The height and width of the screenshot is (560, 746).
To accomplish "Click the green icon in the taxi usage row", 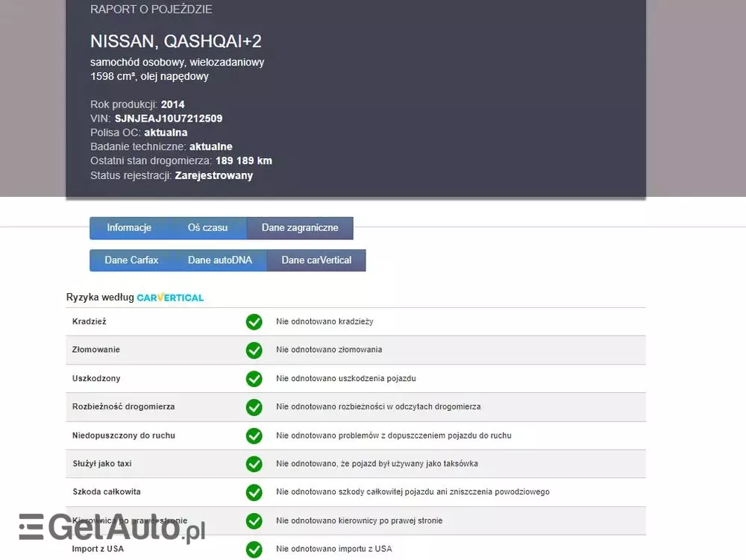I will (254, 464).
